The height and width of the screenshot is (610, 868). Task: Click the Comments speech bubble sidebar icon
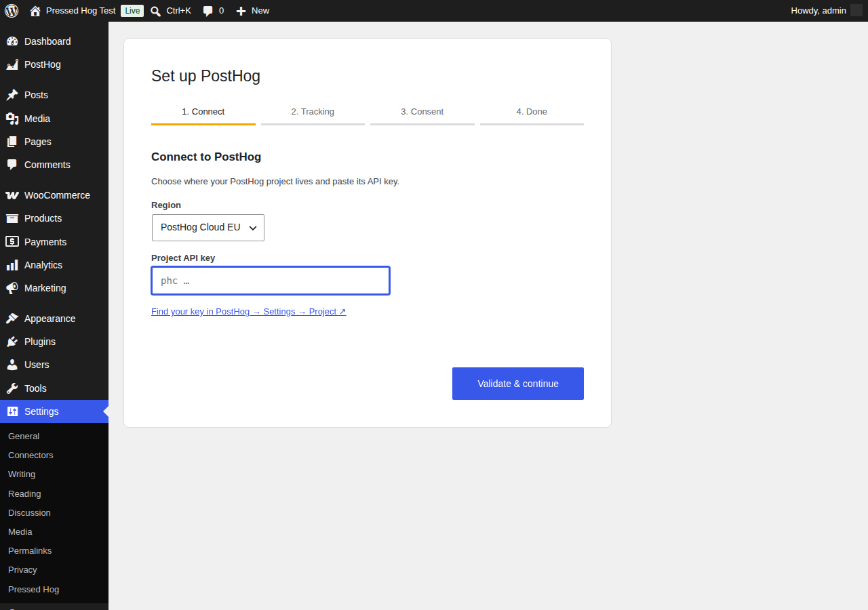click(x=12, y=165)
